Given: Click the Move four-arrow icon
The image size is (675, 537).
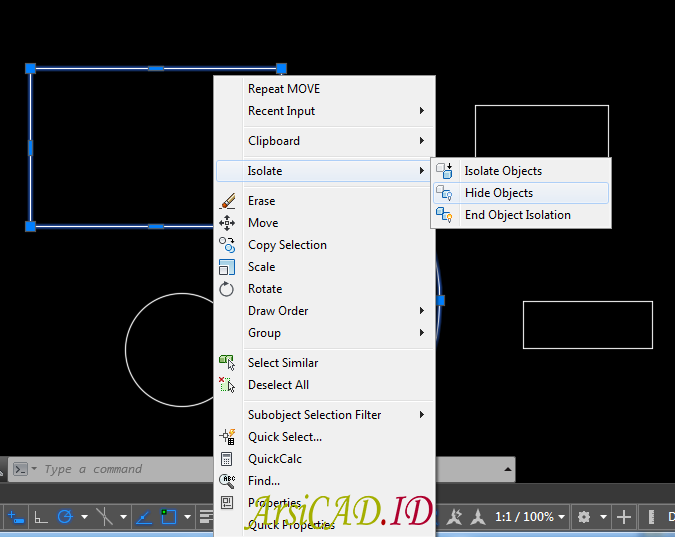Looking at the screenshot, I should click(x=227, y=223).
